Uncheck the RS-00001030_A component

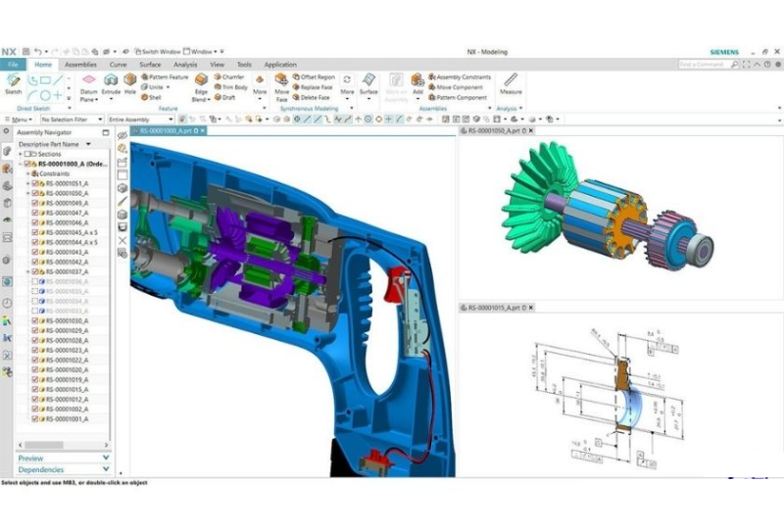(x=35, y=320)
